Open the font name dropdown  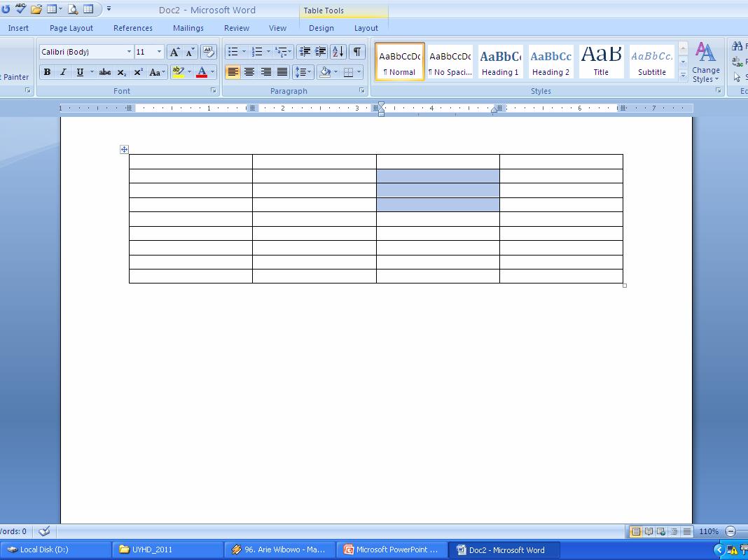(x=129, y=52)
